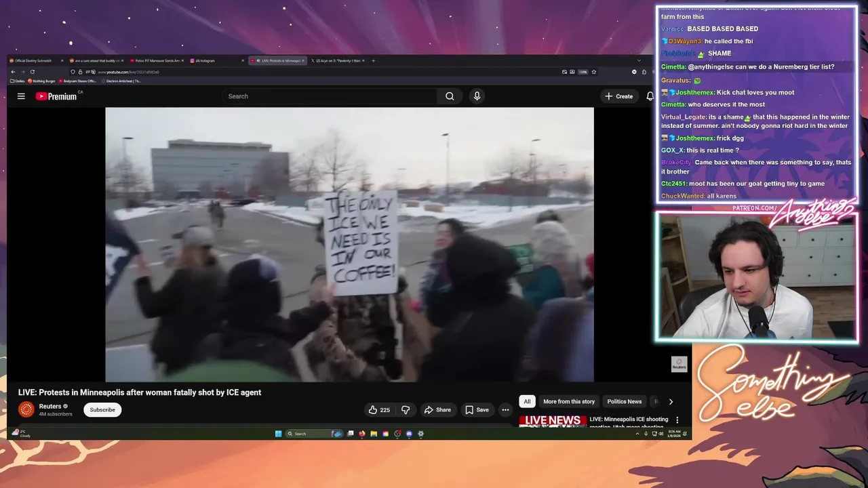Open weather widget showing Cloudy
The width and height of the screenshot is (868, 488).
pyautogui.click(x=22, y=434)
